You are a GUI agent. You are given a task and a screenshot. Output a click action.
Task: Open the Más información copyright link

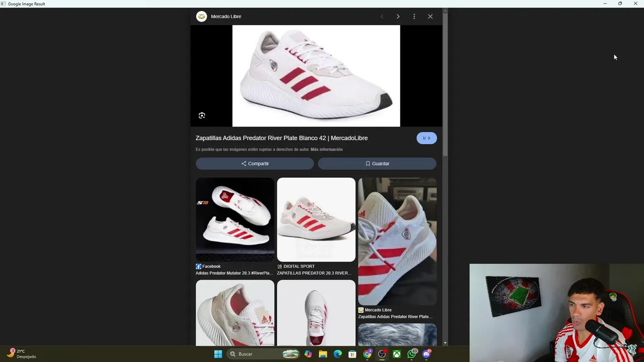tap(327, 149)
